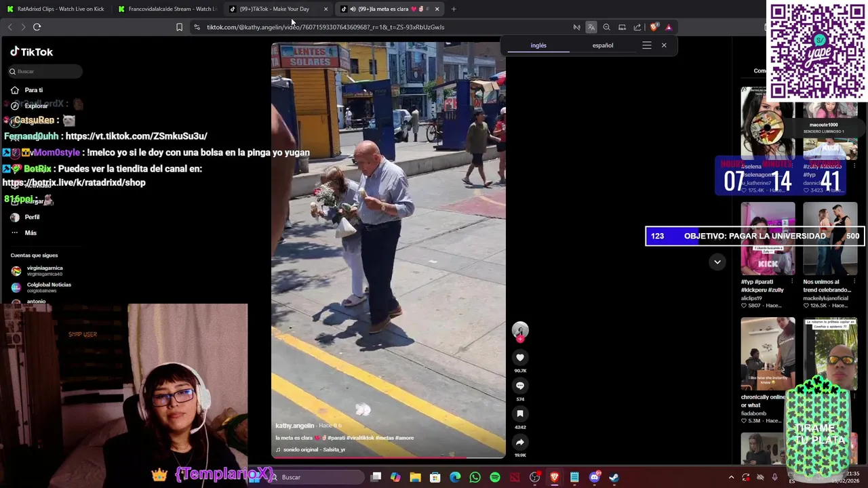
Task: Open the '#fyp #parati #kickperu #zully' video thumbnail
Action: (x=768, y=239)
